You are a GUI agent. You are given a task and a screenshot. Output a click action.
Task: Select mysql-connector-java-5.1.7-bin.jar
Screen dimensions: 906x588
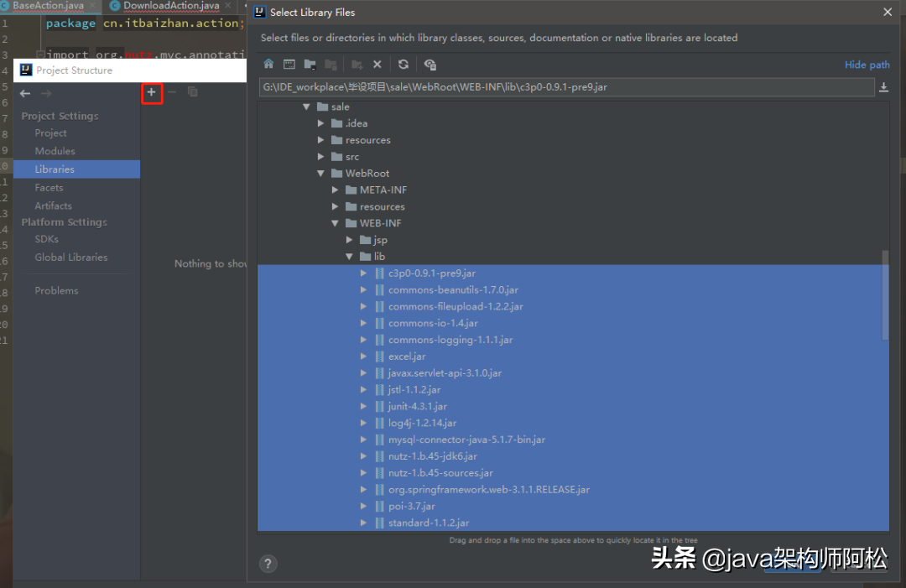[466, 440]
